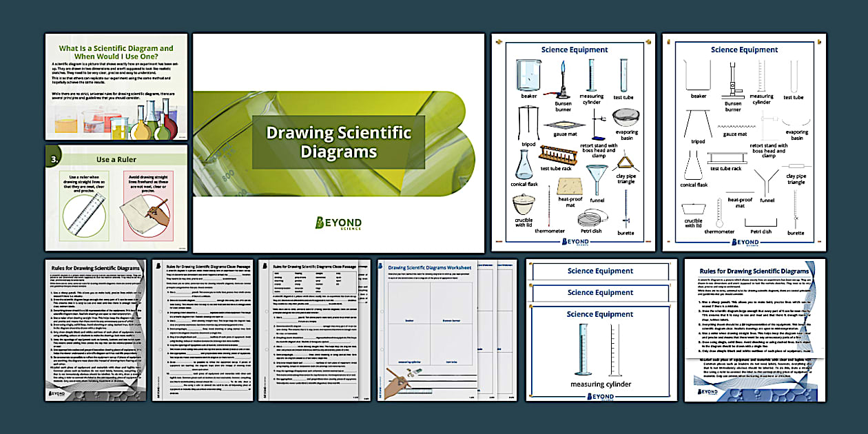Click the Beyond Science logo on the equipment poster

pos(575,242)
